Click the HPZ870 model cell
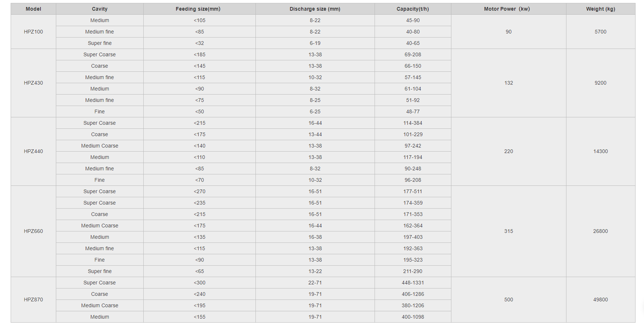 (33, 300)
